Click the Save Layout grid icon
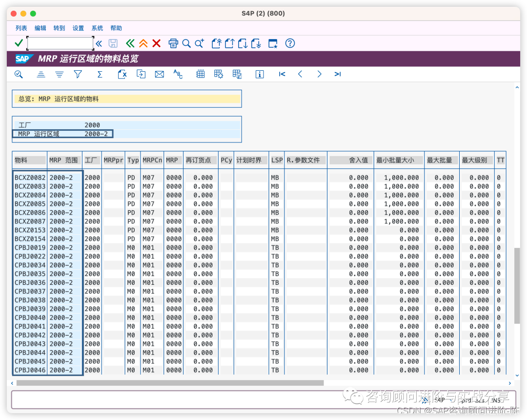 (237, 74)
